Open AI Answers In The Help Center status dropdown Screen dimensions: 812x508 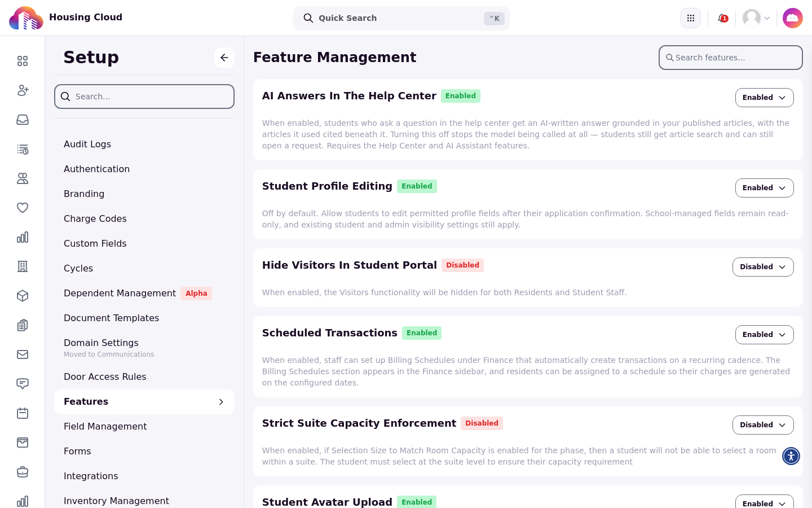point(764,98)
